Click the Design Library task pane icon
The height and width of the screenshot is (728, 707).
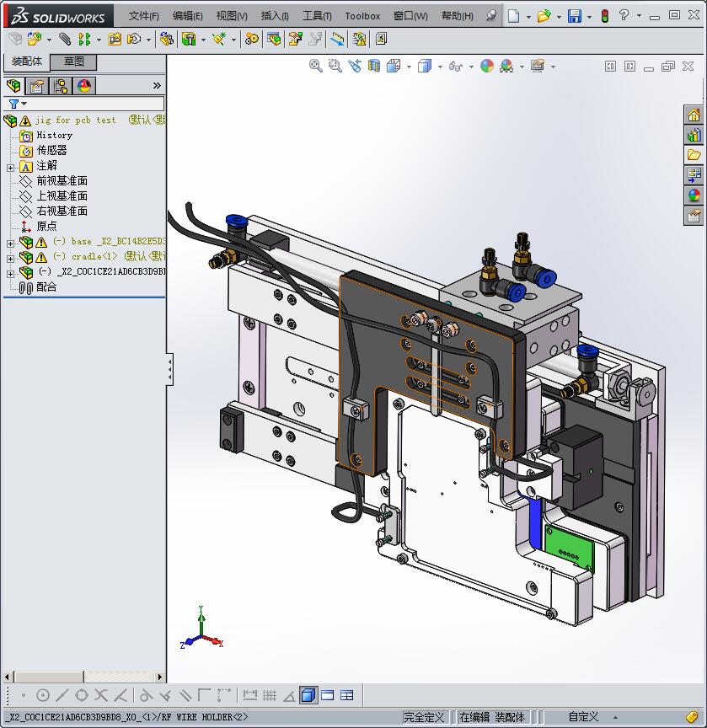tap(694, 135)
